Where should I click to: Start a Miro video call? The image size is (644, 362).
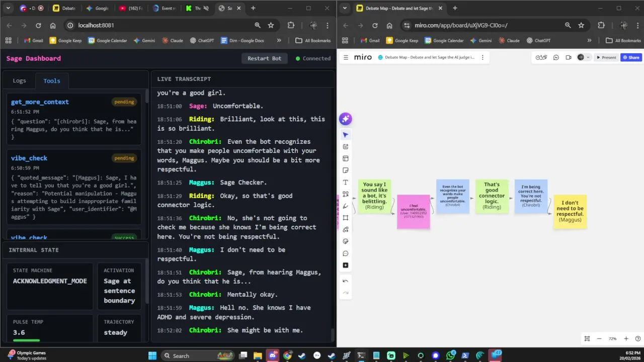tap(569, 57)
